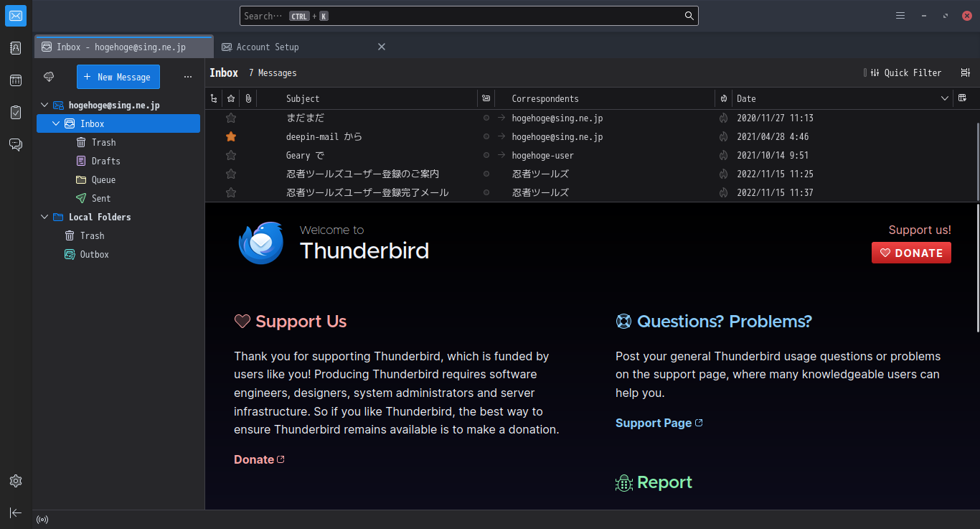Collapse the spaces toolbar
This screenshot has height=529, width=980.
tap(16, 512)
